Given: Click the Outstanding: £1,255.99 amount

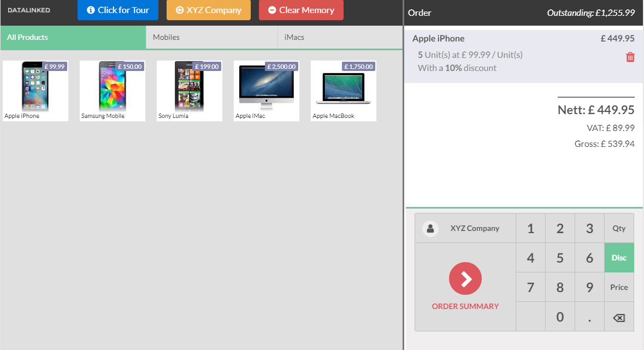Looking at the screenshot, I should point(590,13).
